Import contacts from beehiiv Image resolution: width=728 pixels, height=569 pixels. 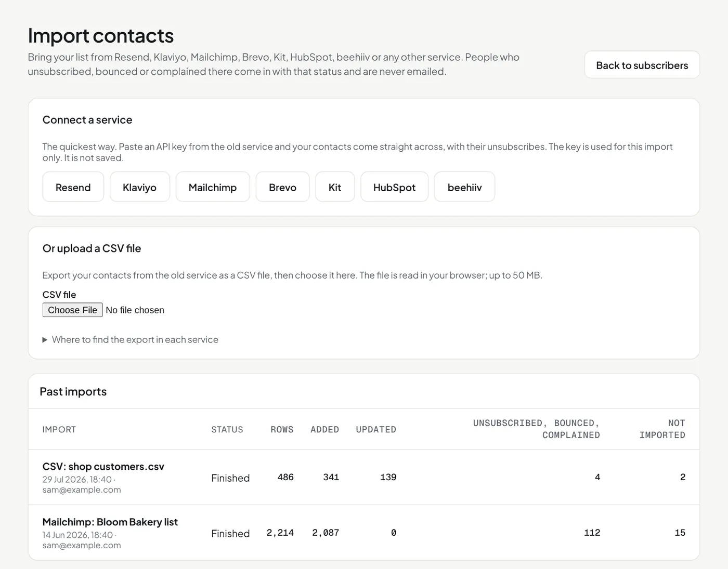pos(464,187)
